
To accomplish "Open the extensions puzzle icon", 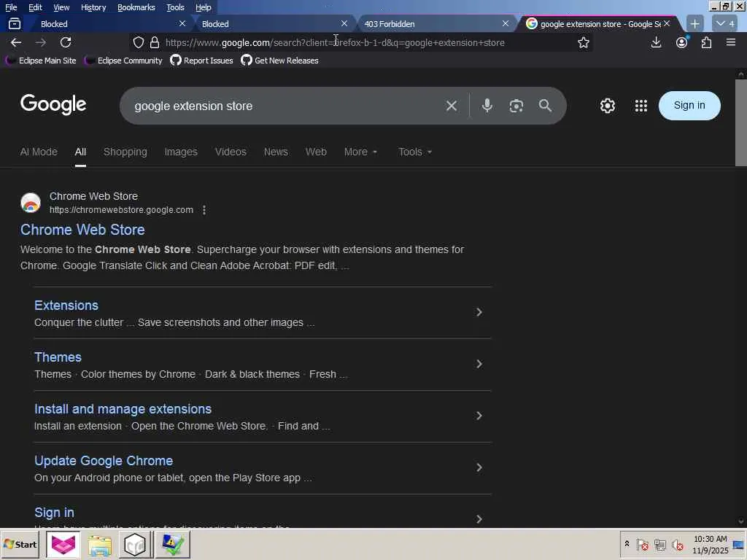I will point(706,42).
